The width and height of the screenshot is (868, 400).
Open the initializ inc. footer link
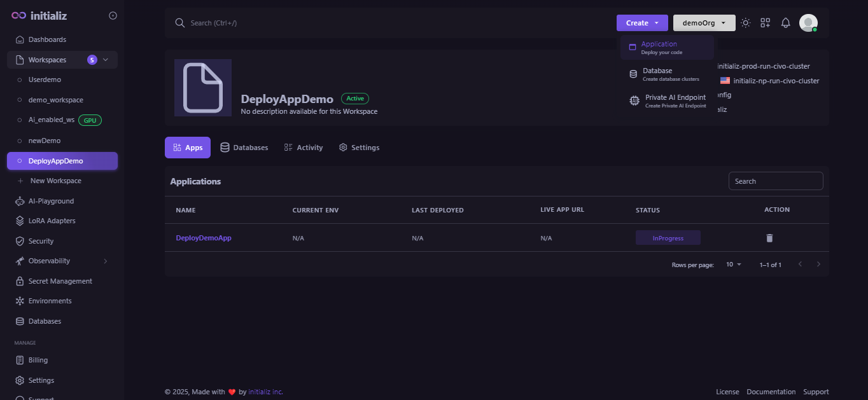265,392
